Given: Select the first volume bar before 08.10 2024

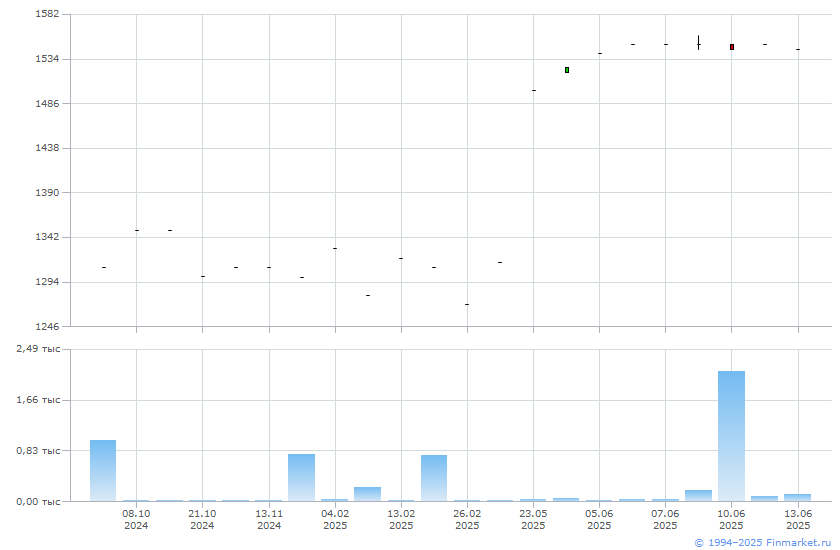Looking at the screenshot, I should 103,471.
